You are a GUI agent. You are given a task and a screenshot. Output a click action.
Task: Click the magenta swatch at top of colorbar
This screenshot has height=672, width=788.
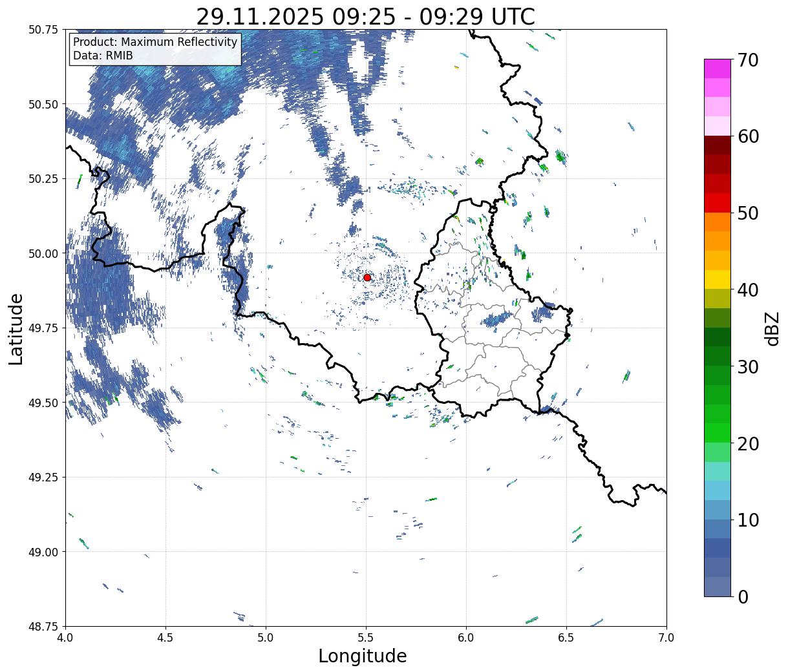click(x=718, y=68)
